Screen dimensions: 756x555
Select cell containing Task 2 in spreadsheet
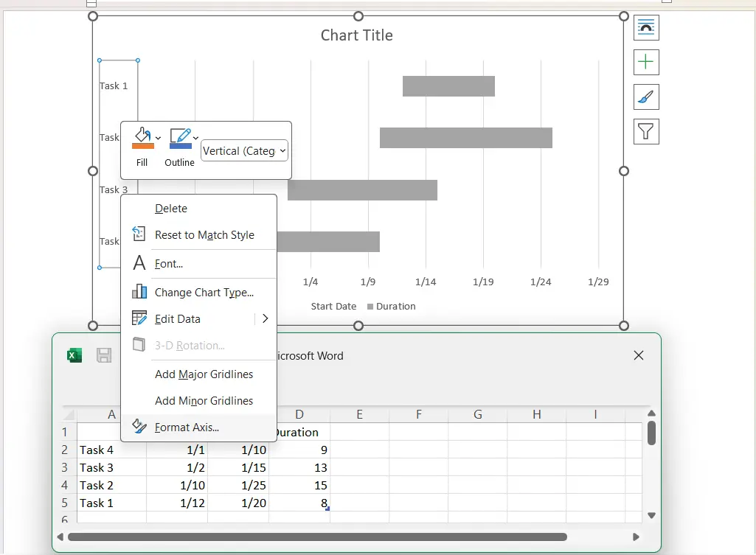111,486
